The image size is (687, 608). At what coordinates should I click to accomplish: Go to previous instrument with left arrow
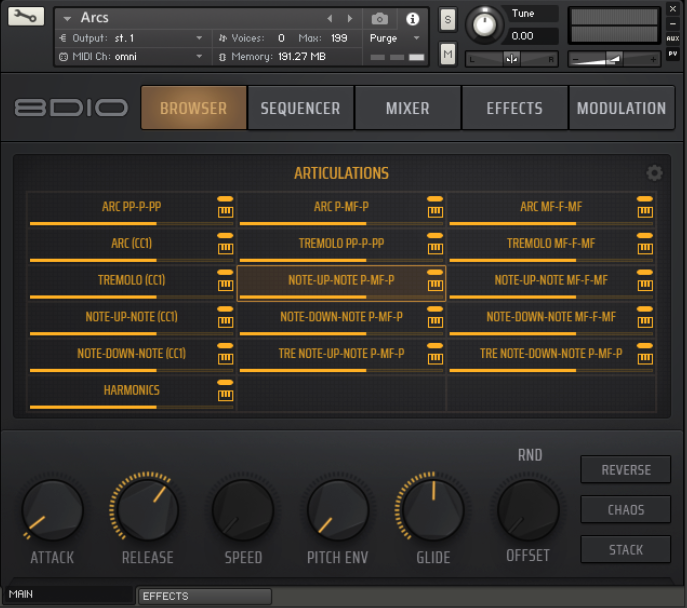tap(329, 18)
